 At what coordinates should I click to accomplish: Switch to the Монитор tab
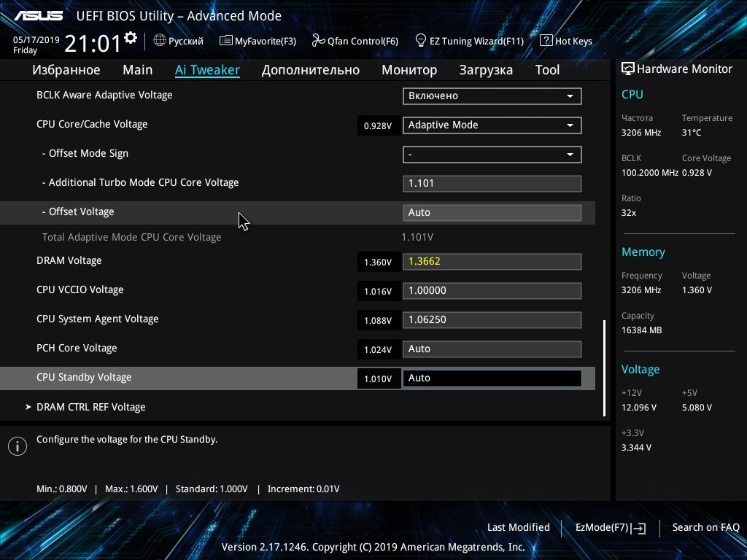click(409, 70)
